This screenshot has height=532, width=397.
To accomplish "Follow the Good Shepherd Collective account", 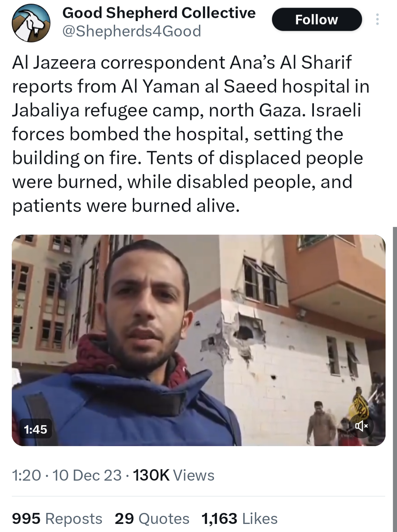I will pos(316,19).
